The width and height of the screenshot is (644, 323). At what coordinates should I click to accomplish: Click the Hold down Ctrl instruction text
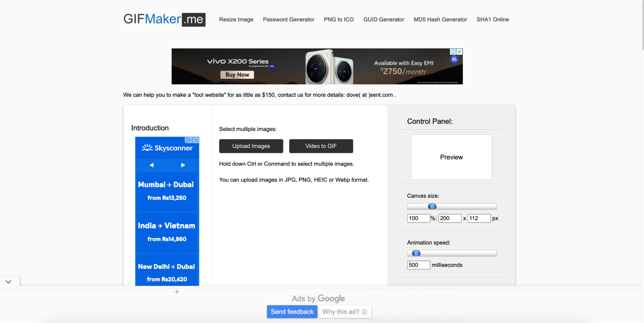click(286, 164)
